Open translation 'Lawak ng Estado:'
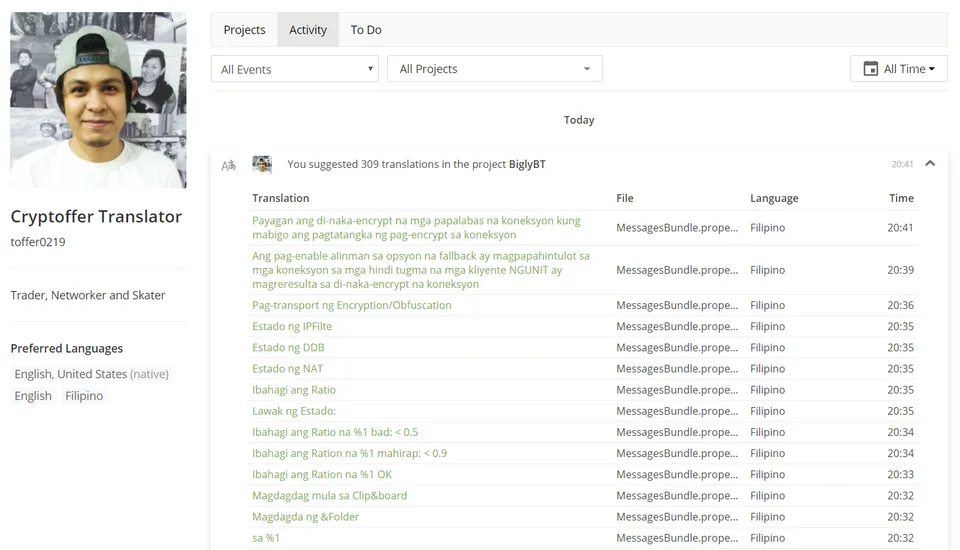Viewport: 960px width, 550px height. (294, 411)
